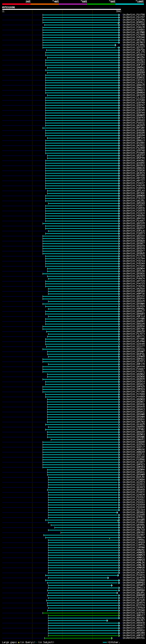Open hit UniRef100_A0FIP7
This screenshot has width=146, height=644.
pyautogui.click(x=133, y=65)
